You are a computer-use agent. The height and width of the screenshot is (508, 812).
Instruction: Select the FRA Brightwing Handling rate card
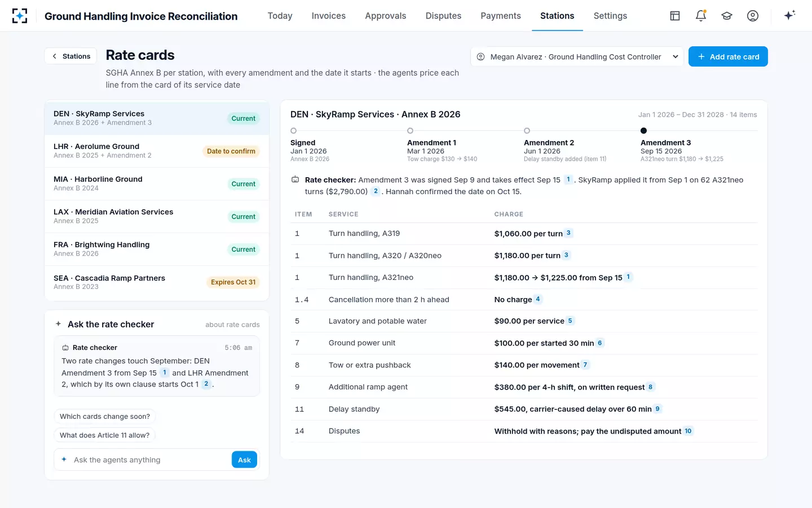pyautogui.click(x=157, y=249)
